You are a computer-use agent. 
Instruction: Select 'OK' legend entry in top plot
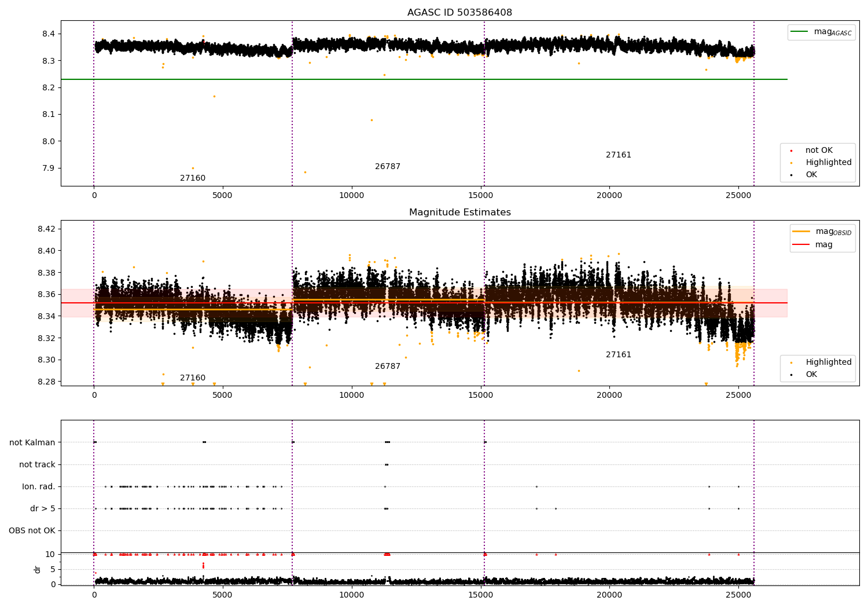(811, 175)
